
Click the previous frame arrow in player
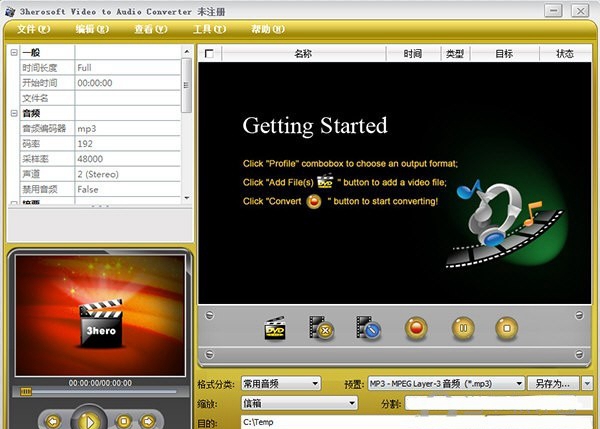53,421
